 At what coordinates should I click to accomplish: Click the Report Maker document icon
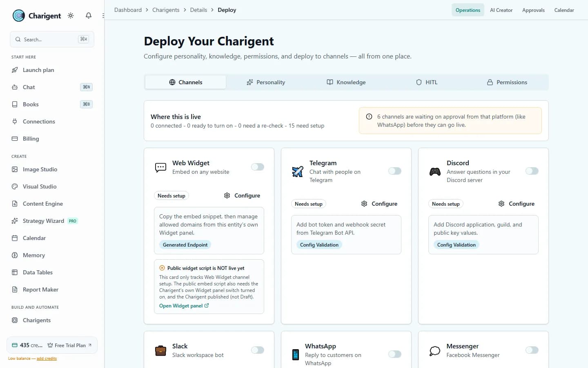(x=15, y=289)
